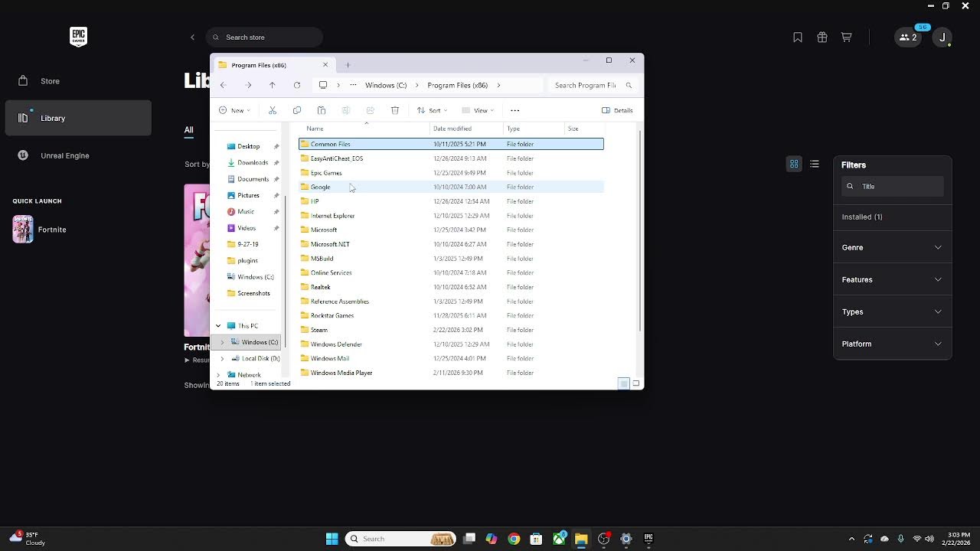The width and height of the screenshot is (980, 551).
Task: Click Windows (C:) in the address breadcrumb
Action: [x=386, y=85]
